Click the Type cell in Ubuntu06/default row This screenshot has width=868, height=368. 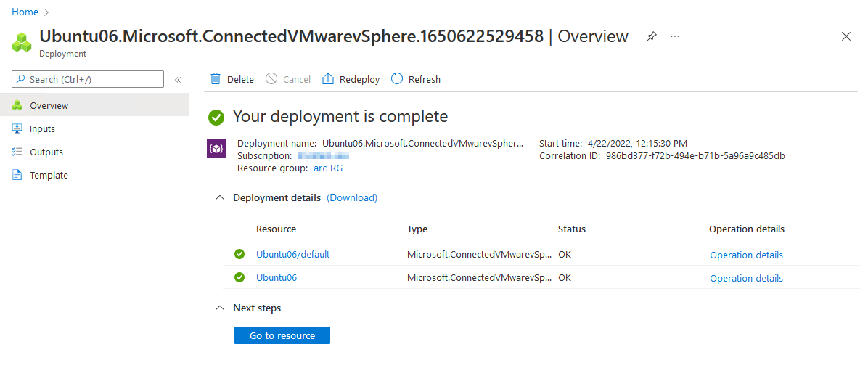tap(480, 255)
